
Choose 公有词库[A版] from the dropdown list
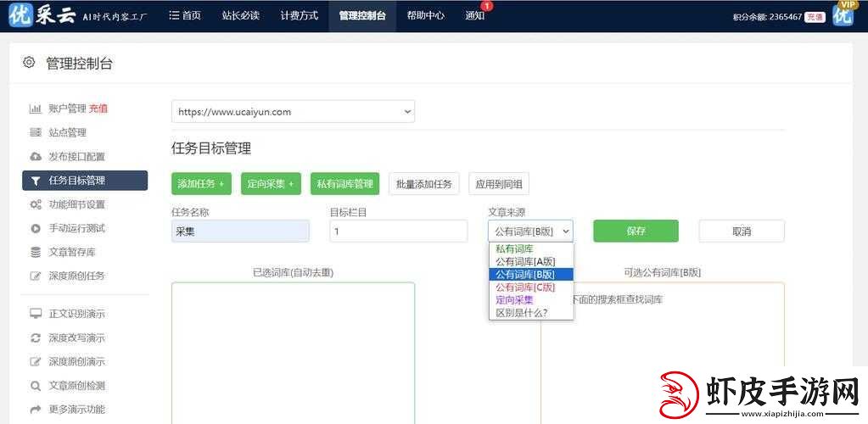click(531, 262)
